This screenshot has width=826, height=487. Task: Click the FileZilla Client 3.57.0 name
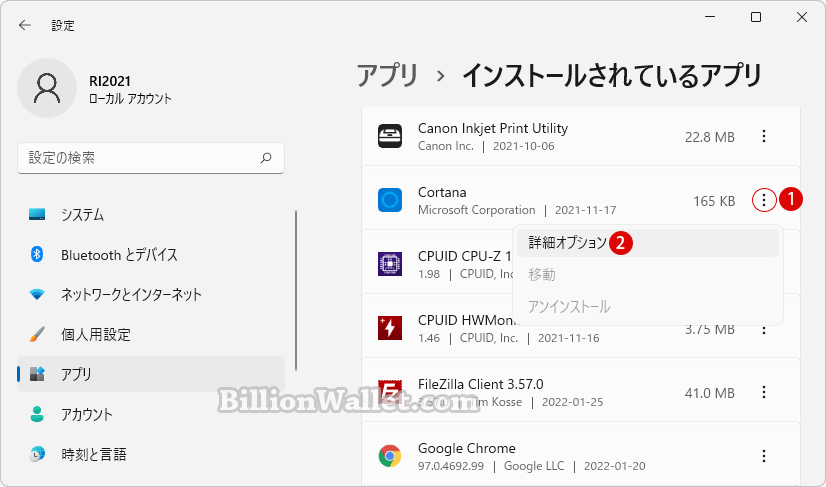[x=480, y=384]
